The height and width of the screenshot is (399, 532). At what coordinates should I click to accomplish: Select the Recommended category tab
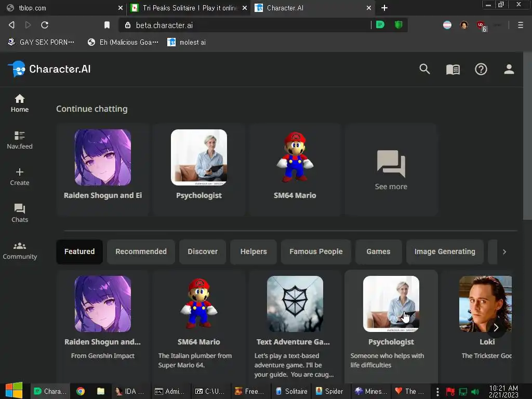click(141, 251)
